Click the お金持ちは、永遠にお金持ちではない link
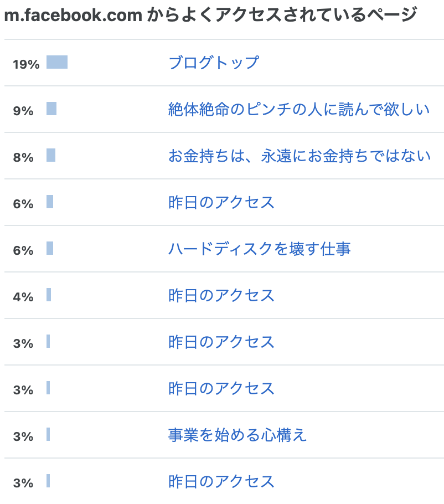The width and height of the screenshot is (444, 504). (x=299, y=156)
